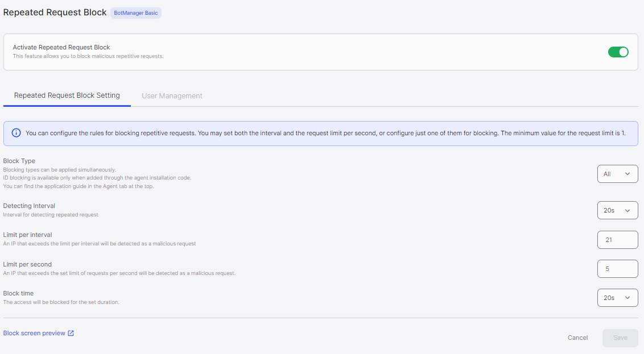Switch to the User Management tab
Viewport: 644px width, 354px height.
172,95
